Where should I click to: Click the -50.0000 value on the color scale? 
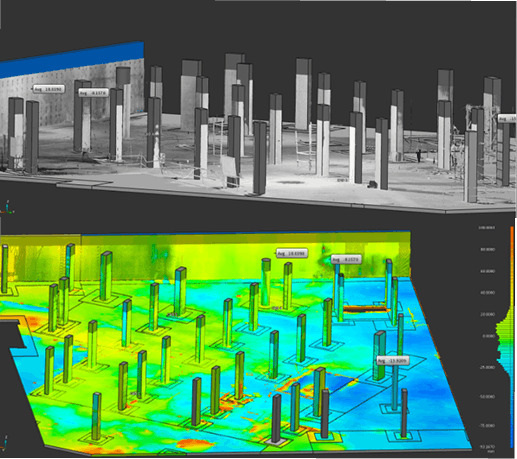pyautogui.click(x=487, y=397)
